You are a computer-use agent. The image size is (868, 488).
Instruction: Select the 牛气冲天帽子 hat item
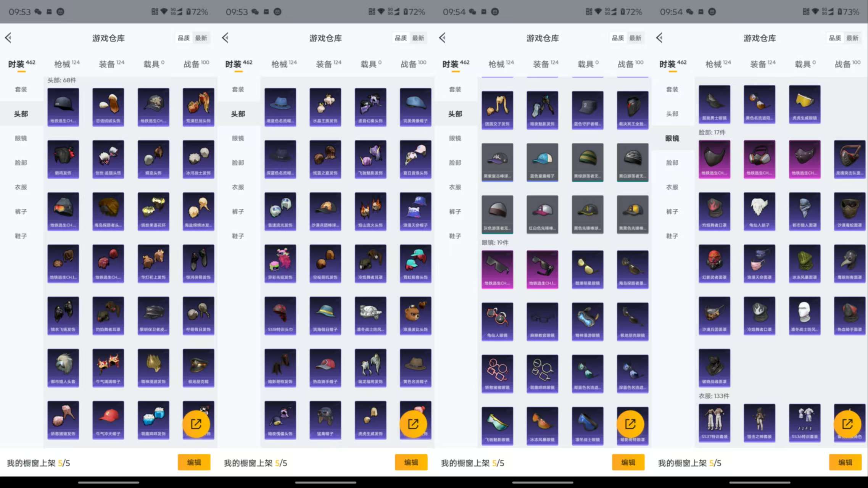pyautogui.click(x=108, y=420)
